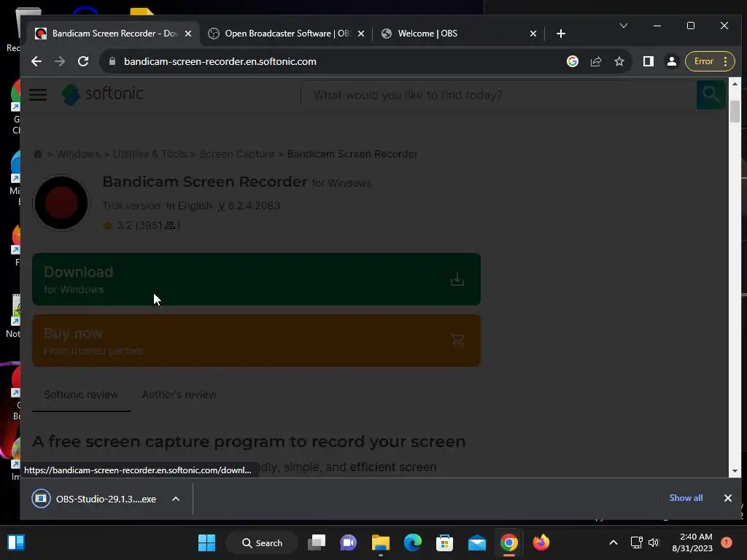This screenshot has width=747, height=560.
Task: Open Microsoft Store from taskbar
Action: coord(444,542)
